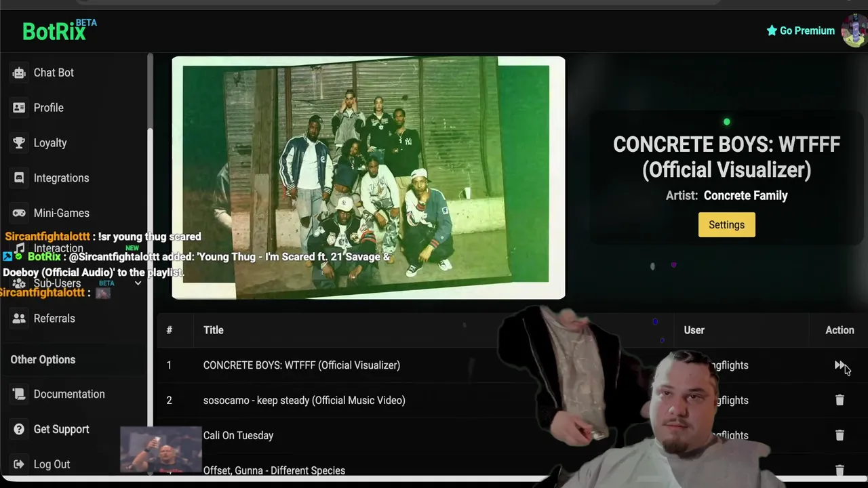Delete the Cali On Tuesday track

pyautogui.click(x=840, y=435)
